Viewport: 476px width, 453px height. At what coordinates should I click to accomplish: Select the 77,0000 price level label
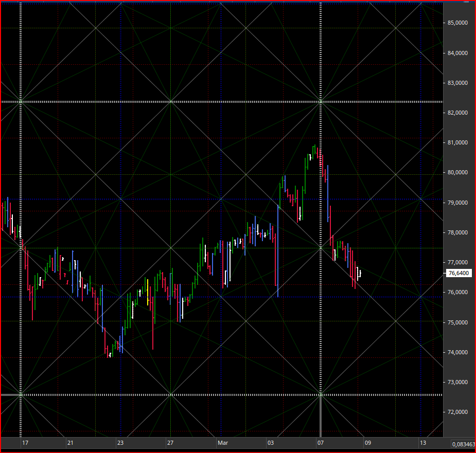pyautogui.click(x=457, y=262)
